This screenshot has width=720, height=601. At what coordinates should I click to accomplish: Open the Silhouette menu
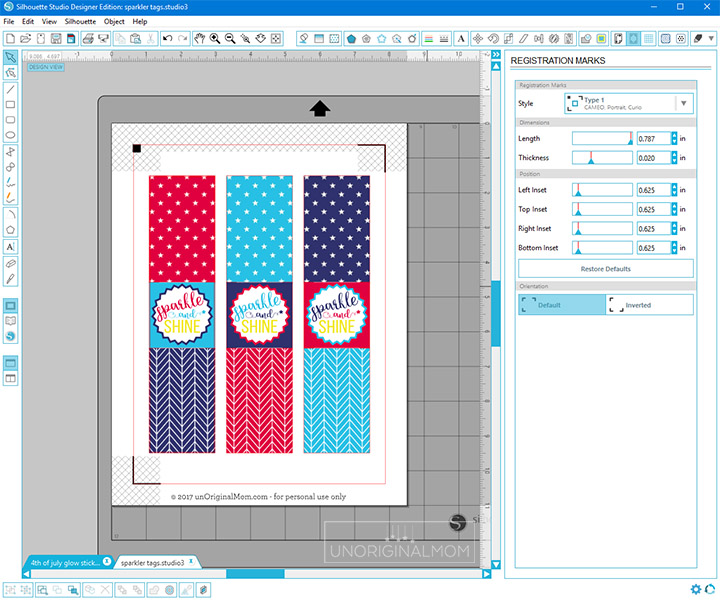click(80, 22)
